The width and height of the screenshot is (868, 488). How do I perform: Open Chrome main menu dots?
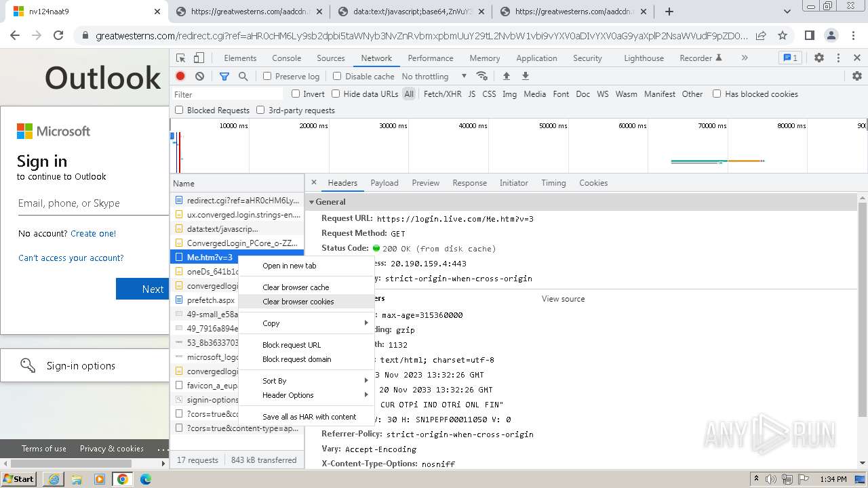tap(853, 35)
